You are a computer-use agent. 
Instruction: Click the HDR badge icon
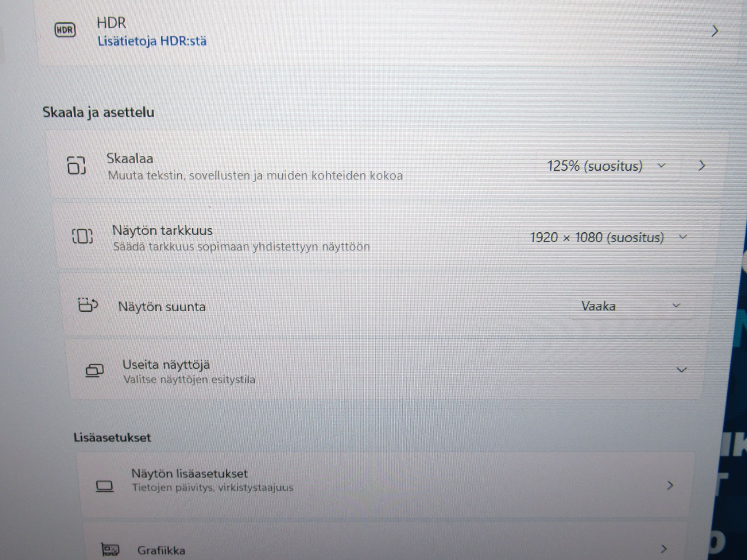65,30
